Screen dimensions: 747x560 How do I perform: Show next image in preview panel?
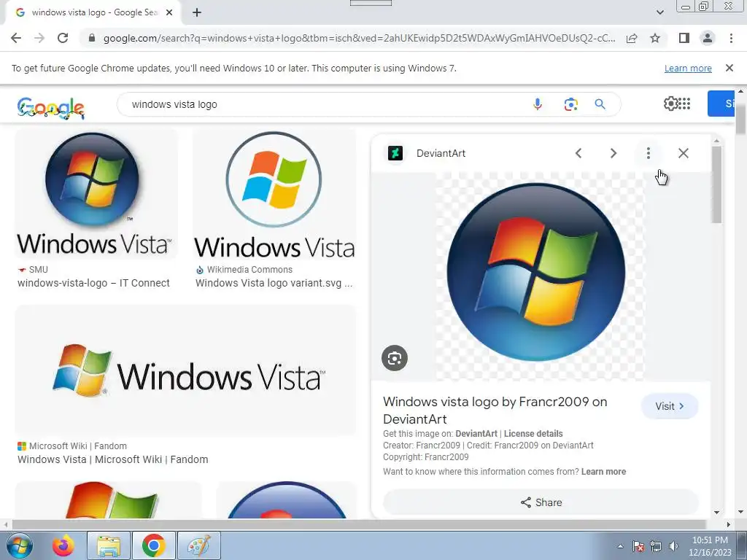[x=613, y=153]
